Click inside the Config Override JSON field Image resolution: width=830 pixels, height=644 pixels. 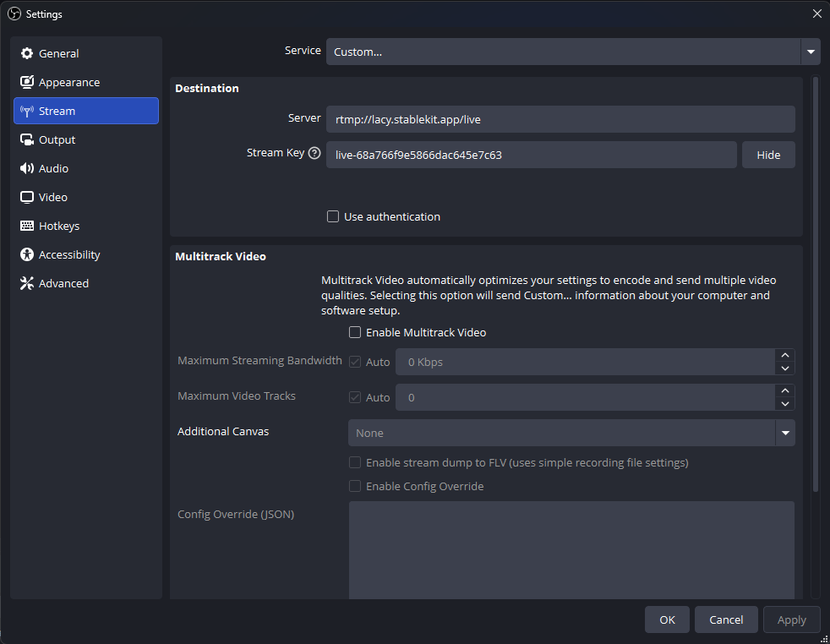tap(571, 549)
